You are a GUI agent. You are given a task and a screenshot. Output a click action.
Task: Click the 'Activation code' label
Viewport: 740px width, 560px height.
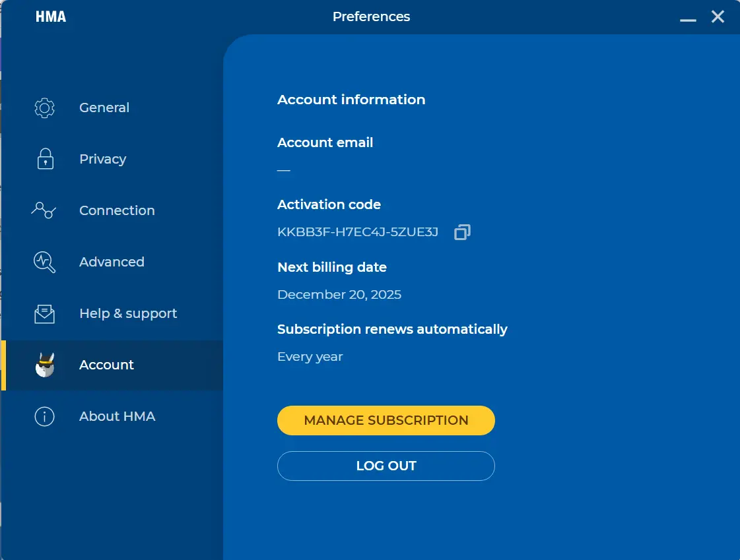(x=329, y=204)
